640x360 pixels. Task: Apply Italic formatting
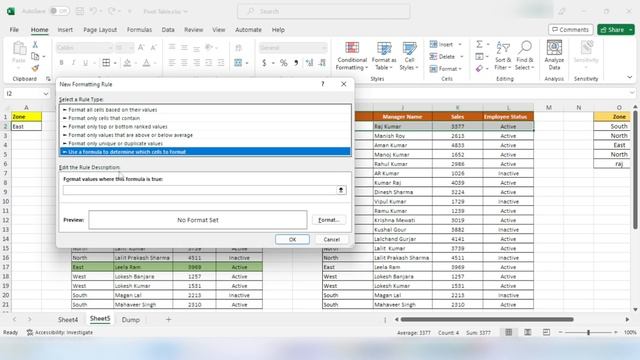coord(73,62)
